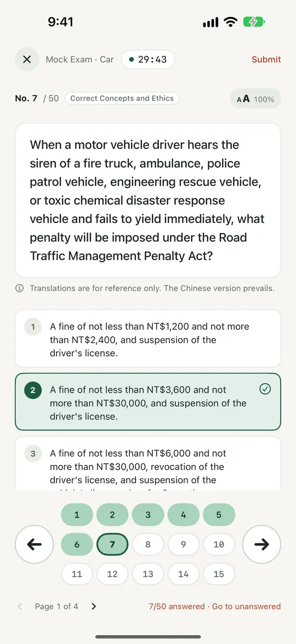
Task: Click the Correct Concepts and Ethics tag
Action: [x=122, y=99]
